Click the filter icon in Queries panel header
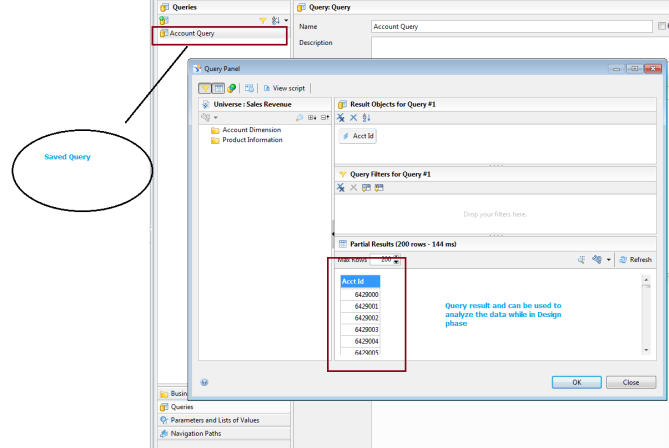Viewport: 669px width, 448px height. click(x=263, y=20)
